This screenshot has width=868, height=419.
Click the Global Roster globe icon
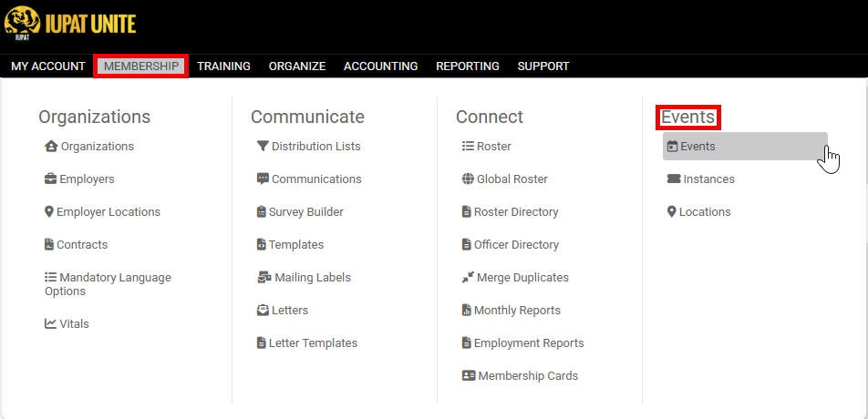click(x=469, y=179)
